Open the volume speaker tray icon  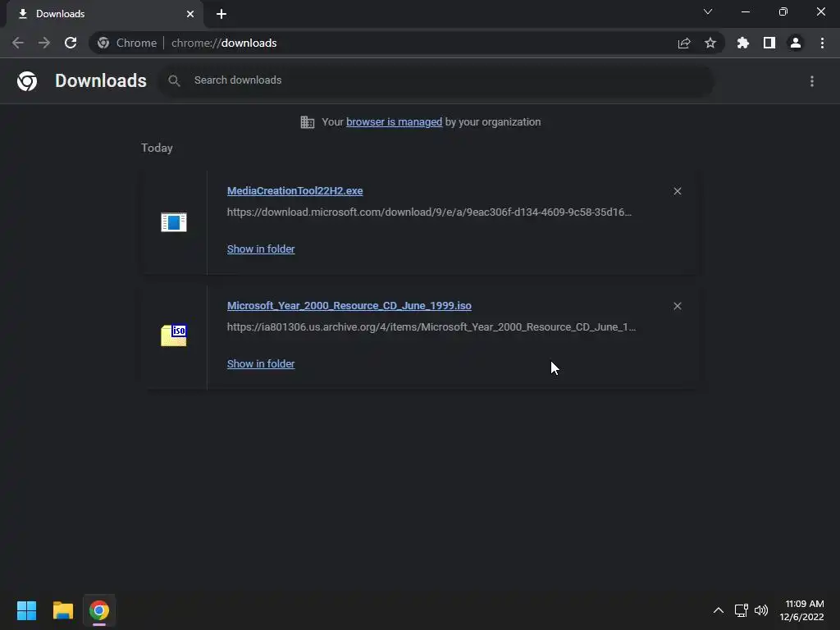click(761, 610)
